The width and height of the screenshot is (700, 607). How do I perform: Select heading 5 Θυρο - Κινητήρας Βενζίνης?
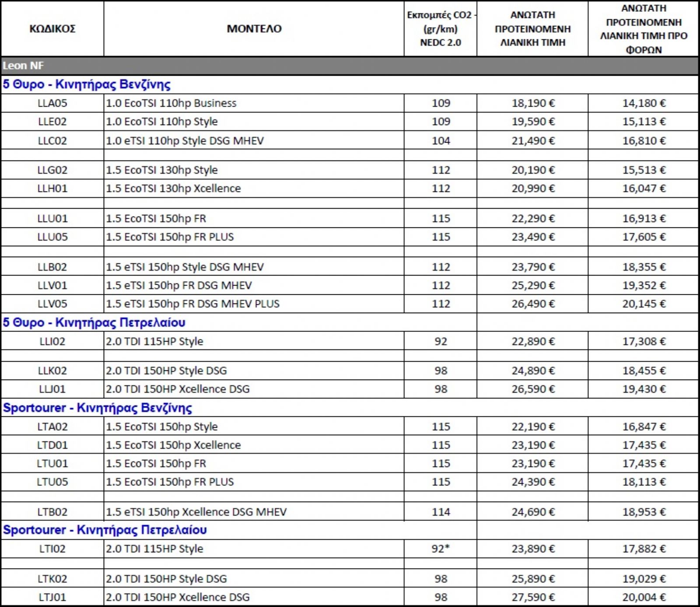coord(87,84)
